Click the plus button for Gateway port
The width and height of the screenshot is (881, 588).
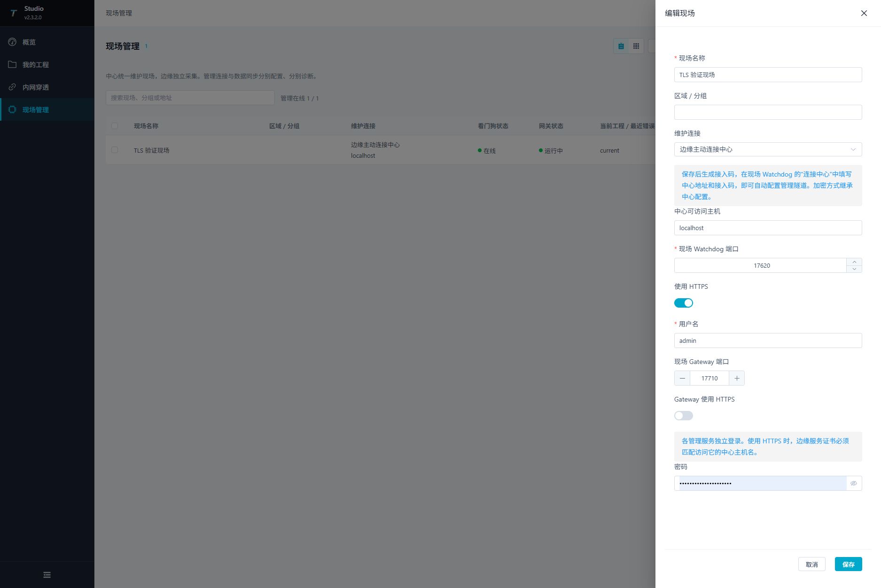tap(737, 378)
